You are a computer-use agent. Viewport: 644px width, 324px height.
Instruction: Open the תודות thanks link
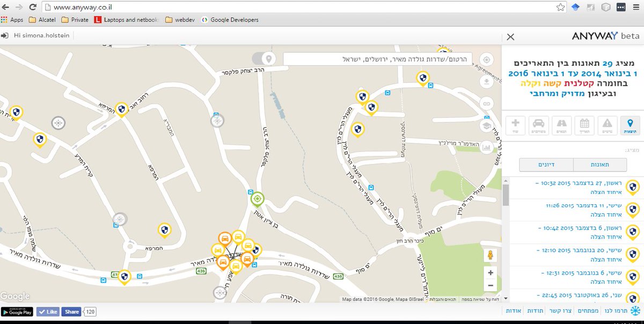(537, 311)
